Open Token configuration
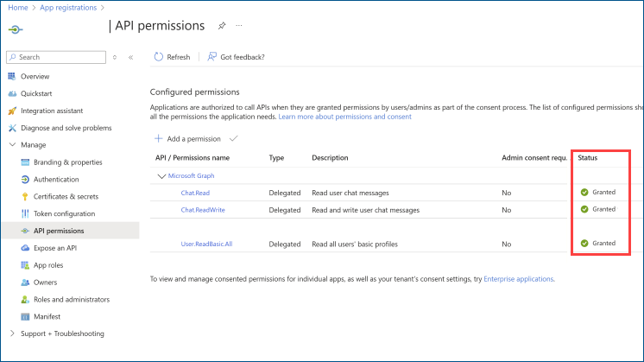Screen dimensions: 644x362 (64, 213)
